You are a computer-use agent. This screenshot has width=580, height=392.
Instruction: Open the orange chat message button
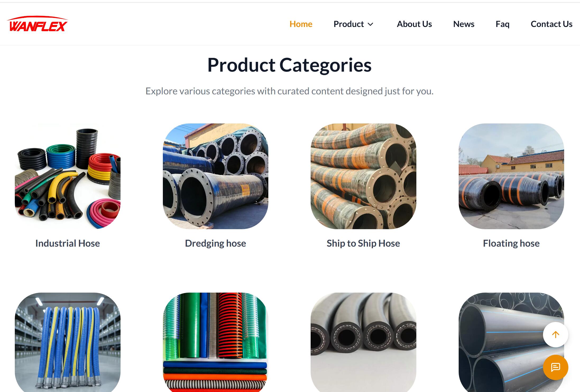pyautogui.click(x=555, y=367)
